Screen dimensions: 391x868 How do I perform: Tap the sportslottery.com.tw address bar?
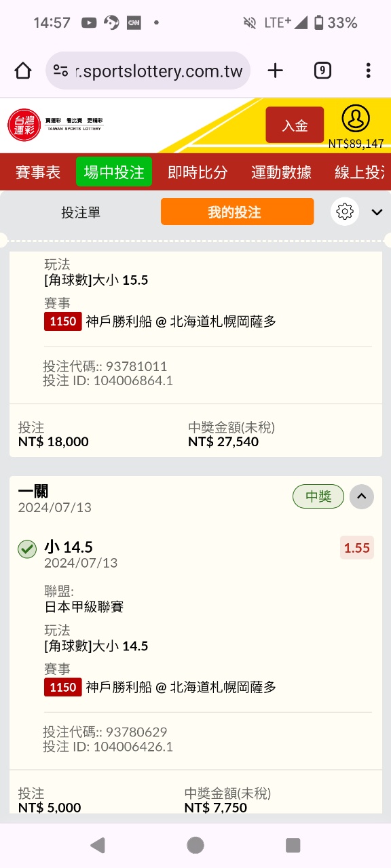[148, 71]
